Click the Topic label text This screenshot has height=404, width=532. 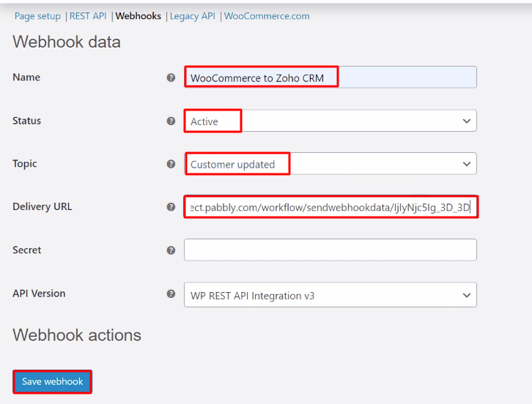click(x=24, y=164)
